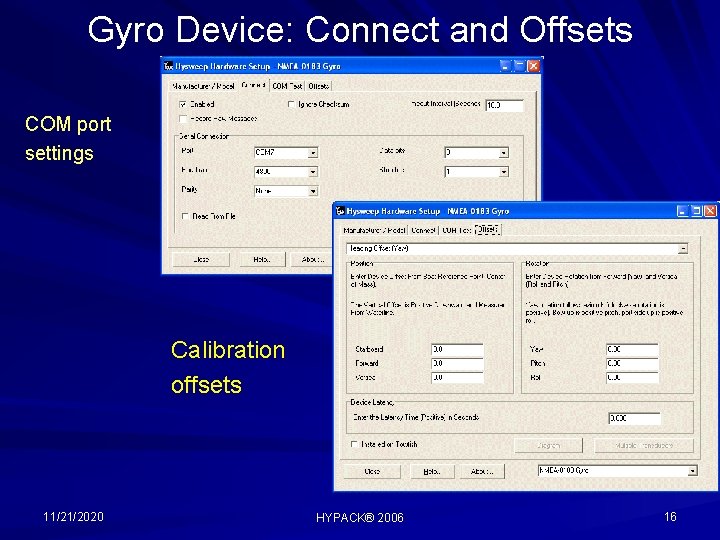Open COM Test tab in the front window

[456, 230]
